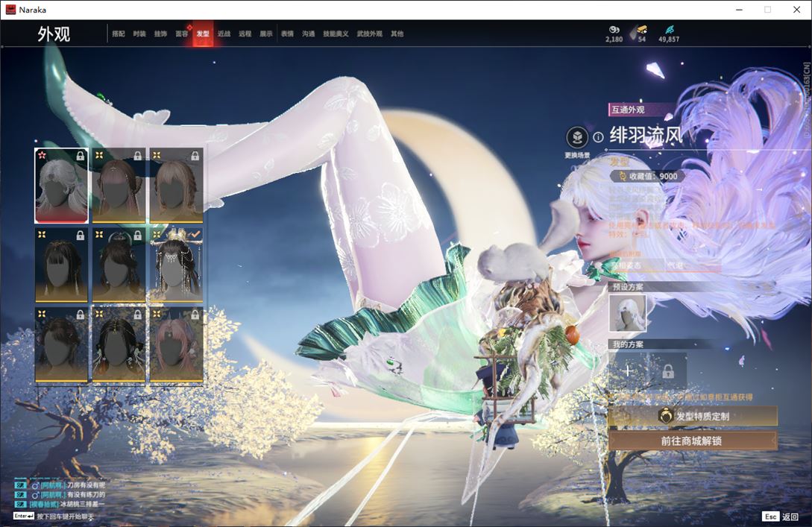
Task: Open the 近战 tab
Action: (x=224, y=34)
